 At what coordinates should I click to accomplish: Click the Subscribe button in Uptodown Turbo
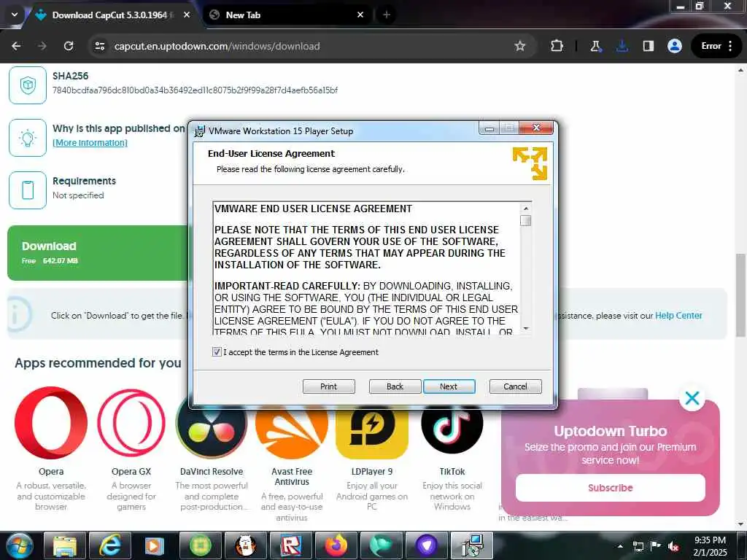[x=611, y=488]
